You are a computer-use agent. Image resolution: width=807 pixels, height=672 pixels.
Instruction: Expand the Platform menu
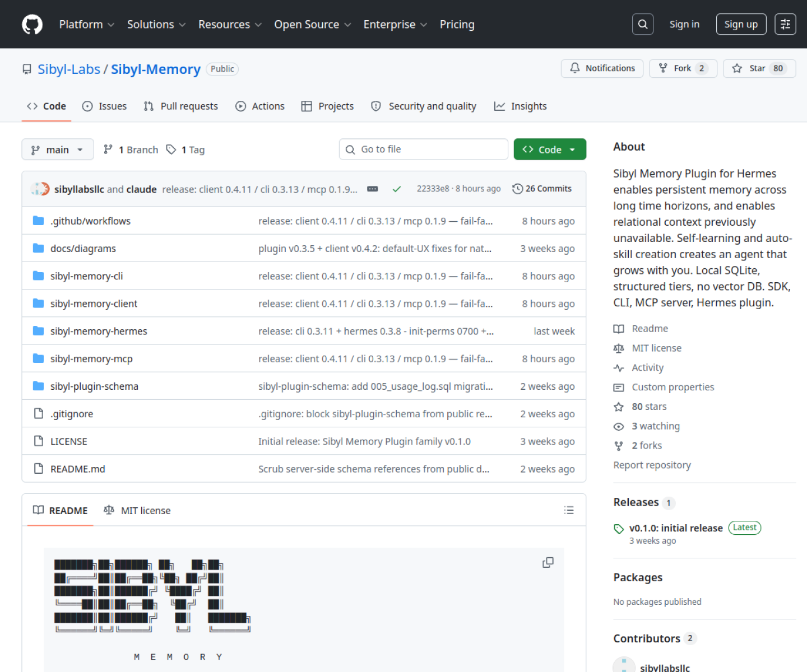point(87,25)
